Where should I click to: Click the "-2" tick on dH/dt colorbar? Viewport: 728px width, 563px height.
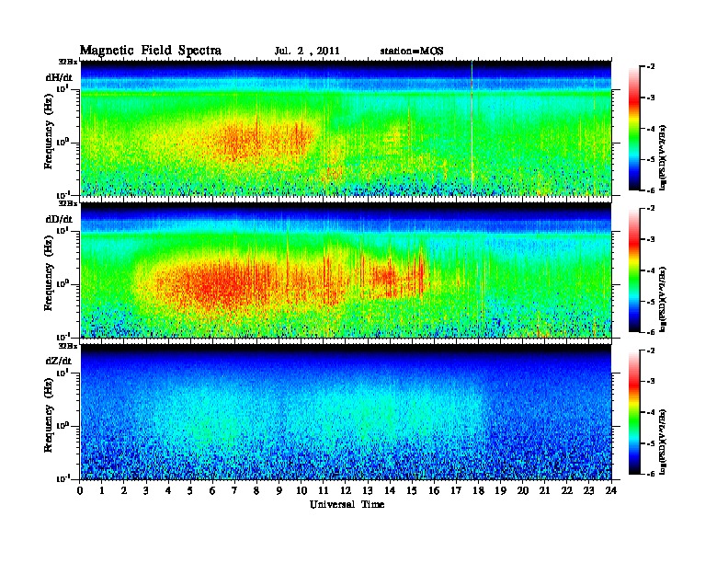651,67
